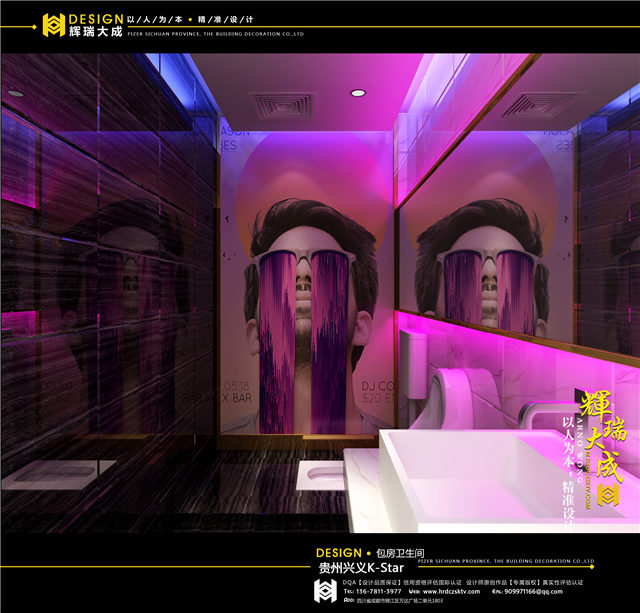This screenshot has height=613, width=640.
Task: Click the white hexagon logo in footer
Action: tap(325, 591)
